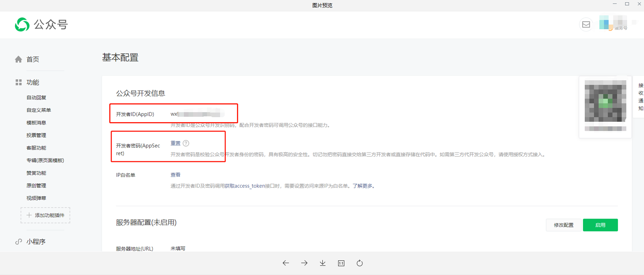Click the grid icon beside 功能
Screen dimensions: 644x275
18,82
